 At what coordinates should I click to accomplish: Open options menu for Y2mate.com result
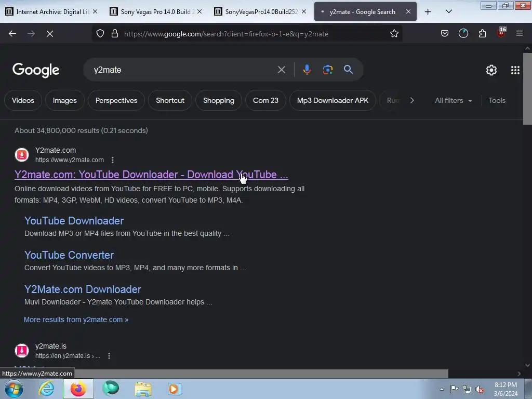coord(113,160)
